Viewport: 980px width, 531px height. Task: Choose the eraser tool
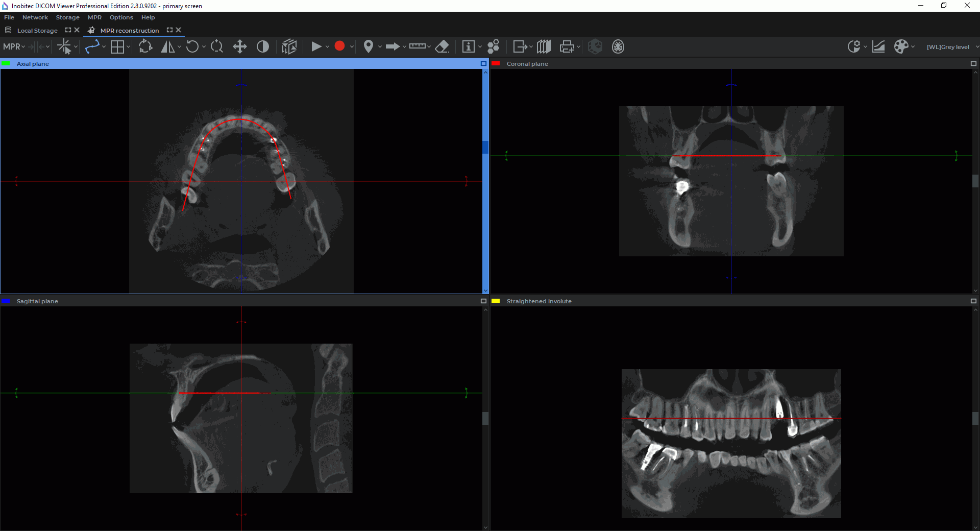tap(442, 47)
